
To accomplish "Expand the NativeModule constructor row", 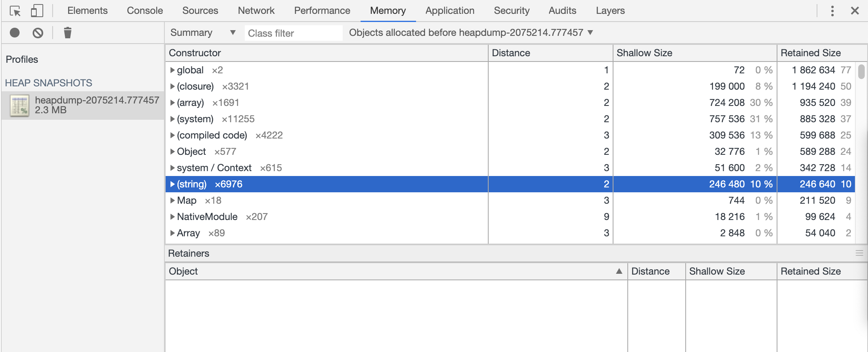I will click(x=173, y=217).
